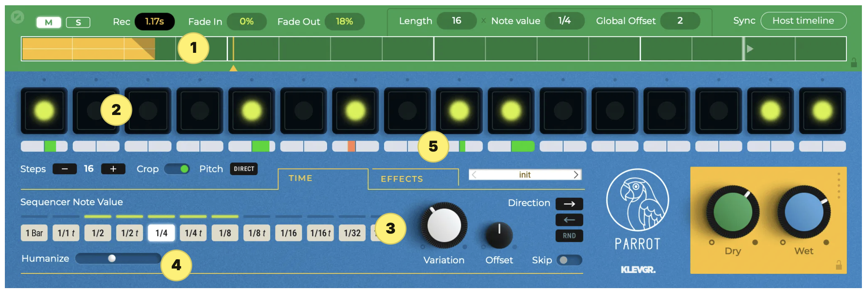Image resolution: width=868 pixels, height=295 pixels.
Task: Click the RND direction button
Action: [569, 236]
